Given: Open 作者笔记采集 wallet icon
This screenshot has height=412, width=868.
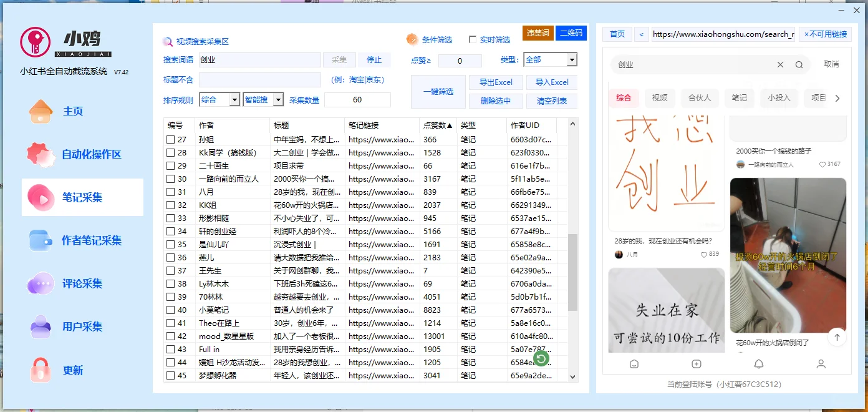Looking at the screenshot, I should (x=41, y=240).
